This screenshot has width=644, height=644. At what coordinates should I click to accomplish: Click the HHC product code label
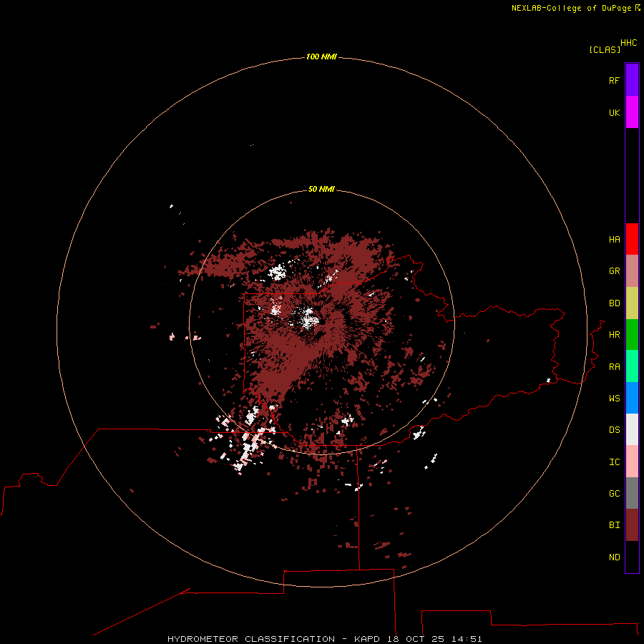point(628,43)
